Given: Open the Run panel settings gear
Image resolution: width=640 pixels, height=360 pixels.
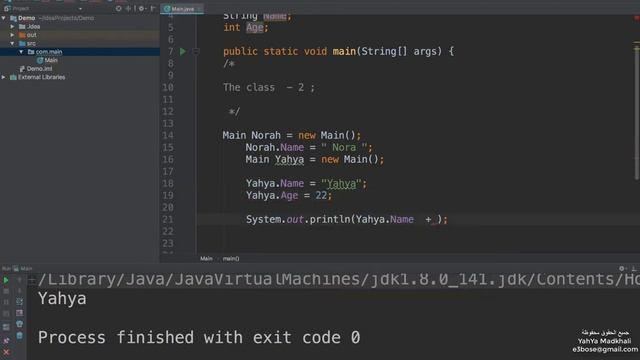Looking at the screenshot, I should tap(622, 268).
